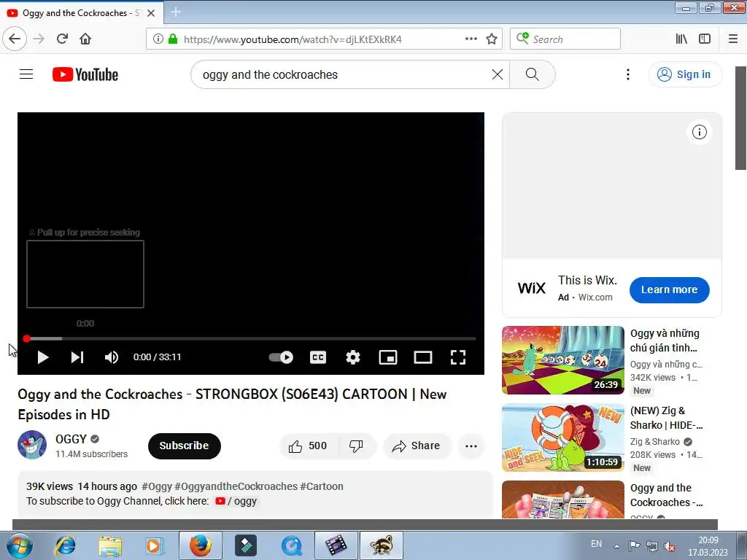The height and width of the screenshot is (560, 747).
Task: Open the Firefox Library icon
Action: [x=681, y=39]
